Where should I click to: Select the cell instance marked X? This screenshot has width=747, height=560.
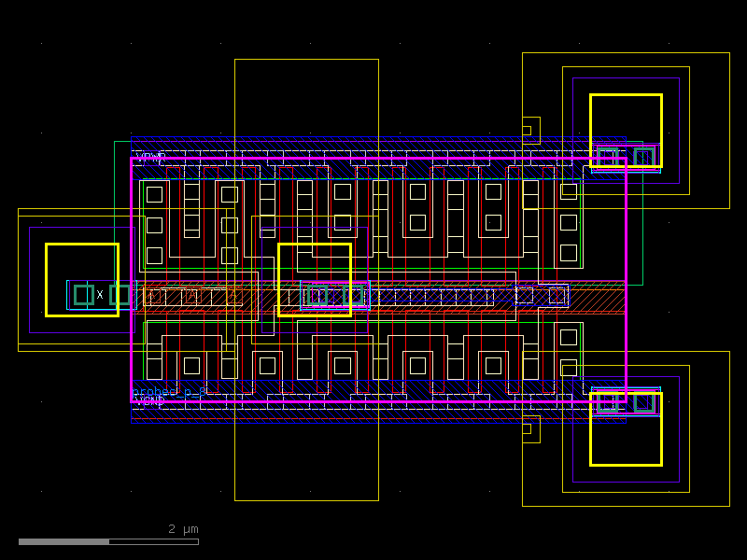[100, 293]
